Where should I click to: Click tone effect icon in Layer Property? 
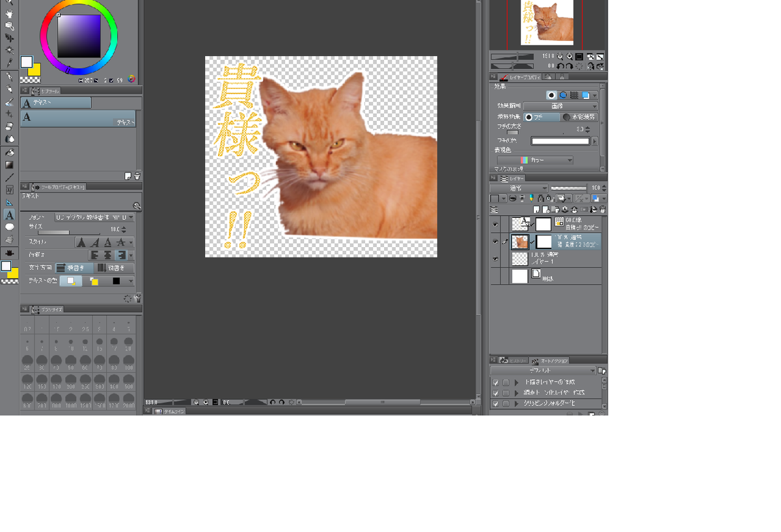pyautogui.click(x=575, y=95)
